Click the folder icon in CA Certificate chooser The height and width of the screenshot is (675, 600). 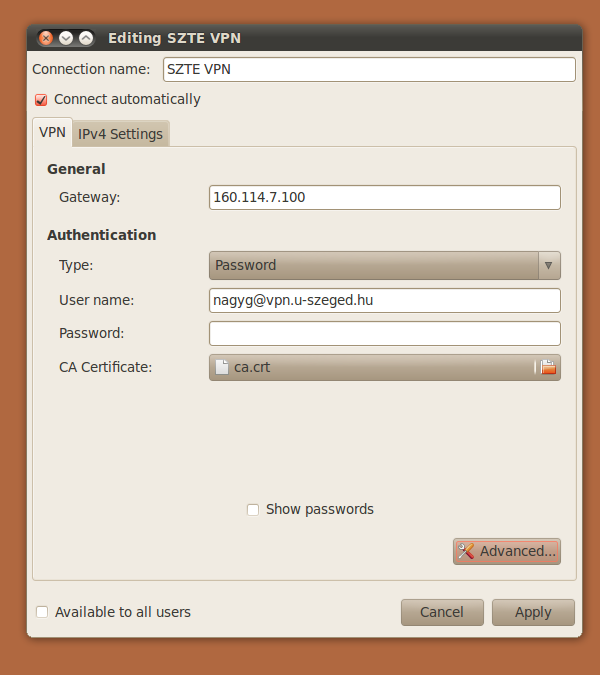point(548,367)
